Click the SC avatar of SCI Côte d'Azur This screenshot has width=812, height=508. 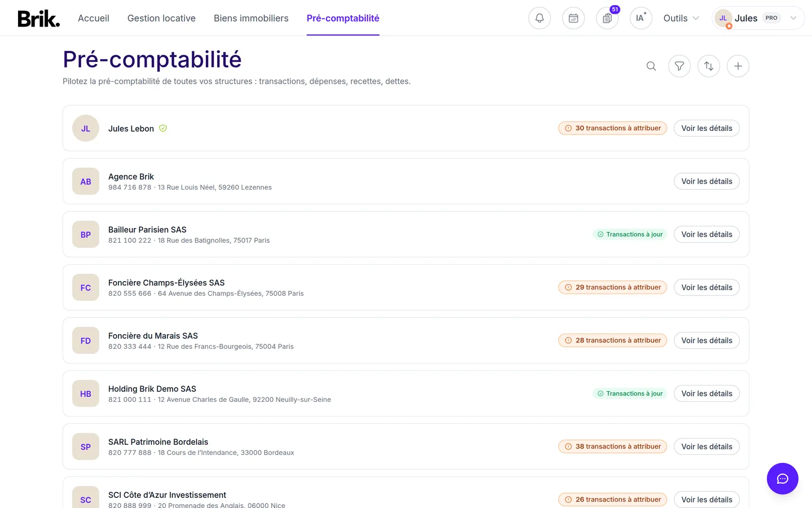86,497
